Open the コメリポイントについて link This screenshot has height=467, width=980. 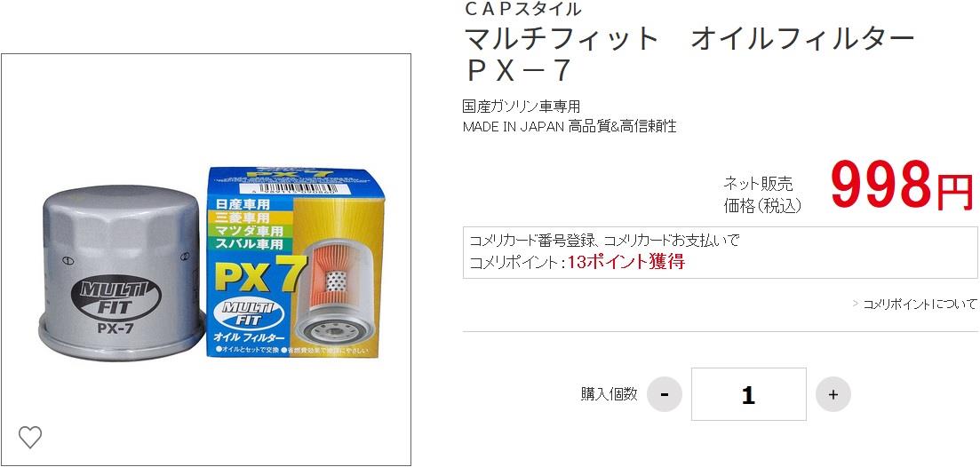click(920, 304)
